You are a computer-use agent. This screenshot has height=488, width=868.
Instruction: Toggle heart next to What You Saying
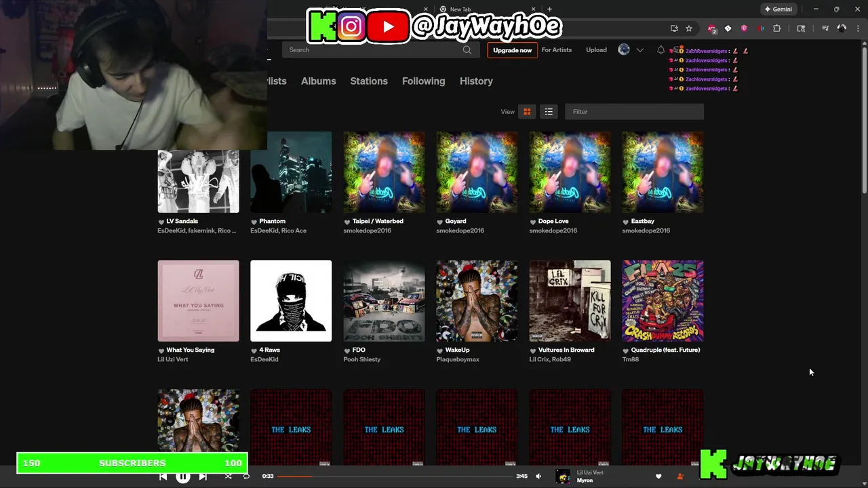[161, 350]
